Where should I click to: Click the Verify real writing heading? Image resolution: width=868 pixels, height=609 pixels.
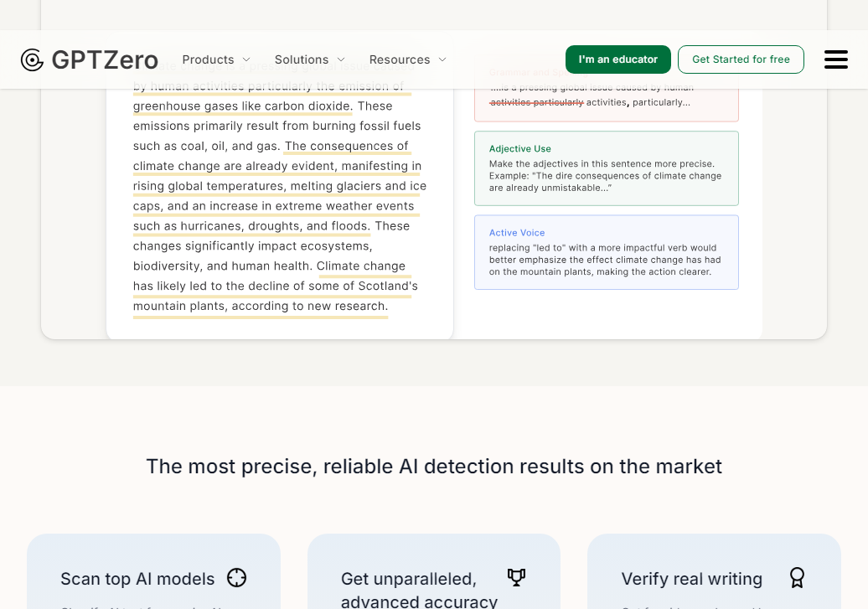(691, 579)
